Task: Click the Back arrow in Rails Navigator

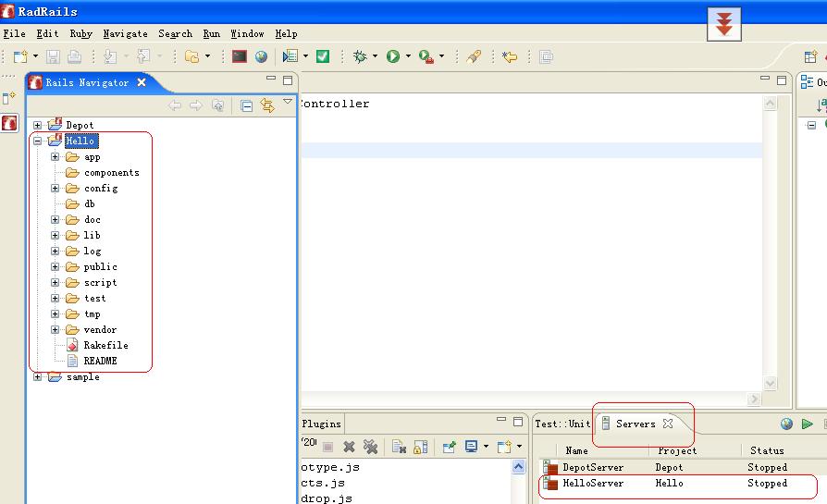Action: tap(175, 105)
